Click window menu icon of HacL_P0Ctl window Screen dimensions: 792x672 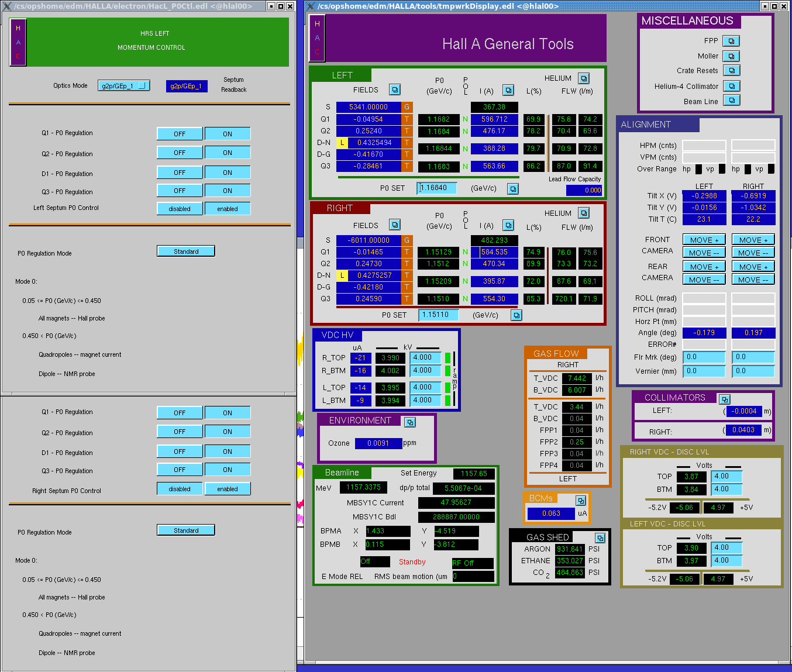[x=6, y=6]
